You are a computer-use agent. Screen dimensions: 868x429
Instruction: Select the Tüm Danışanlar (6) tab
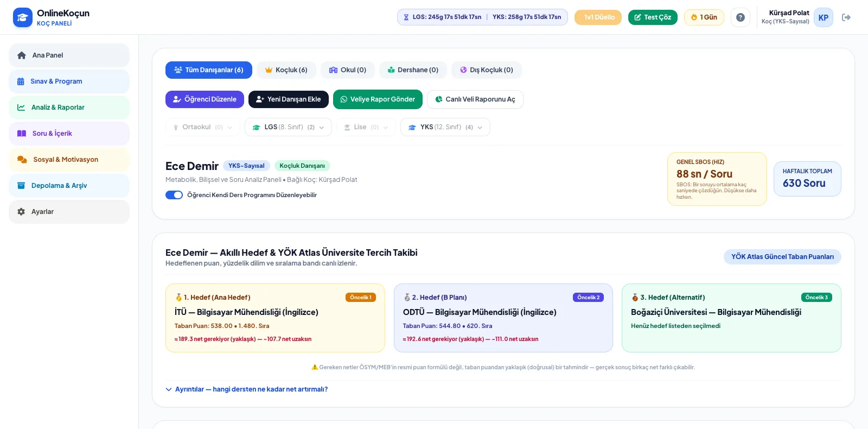(209, 70)
